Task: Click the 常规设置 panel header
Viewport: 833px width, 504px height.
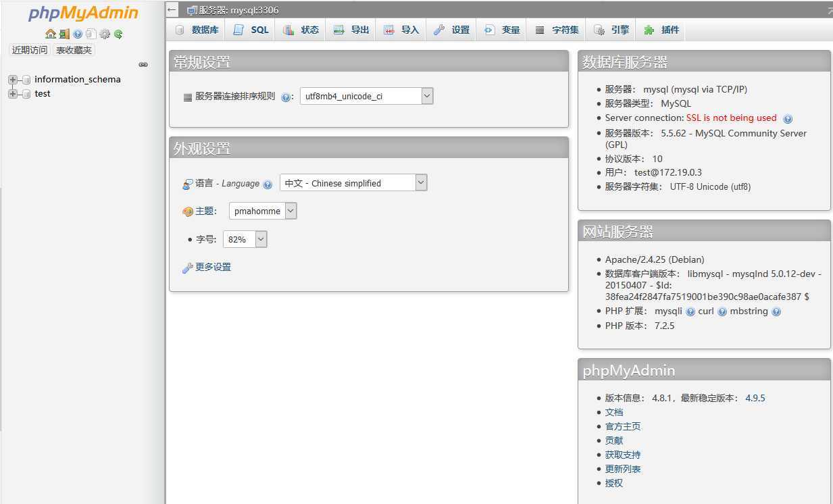Action: pos(369,62)
